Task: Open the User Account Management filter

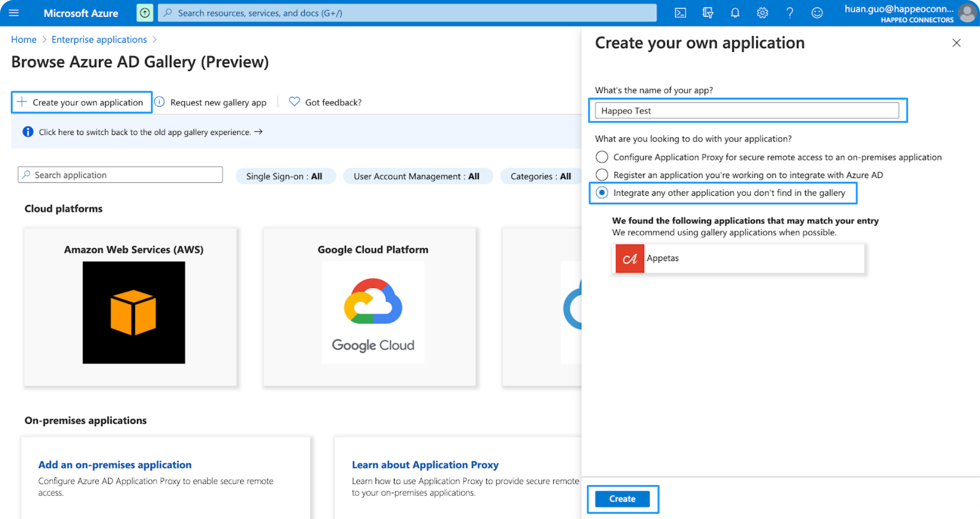Action: (418, 177)
